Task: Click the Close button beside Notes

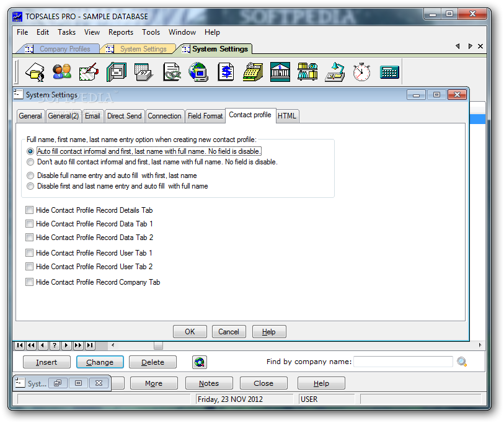Action: tap(263, 383)
